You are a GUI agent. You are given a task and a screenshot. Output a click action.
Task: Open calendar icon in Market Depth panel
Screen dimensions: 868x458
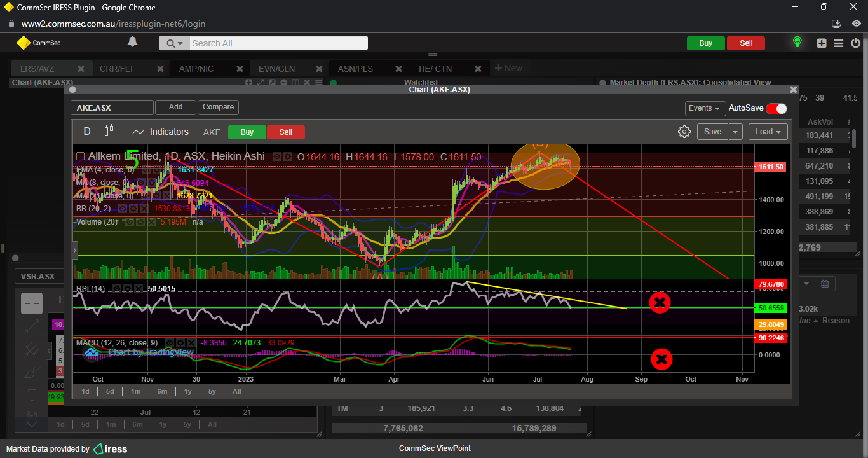coord(824,284)
